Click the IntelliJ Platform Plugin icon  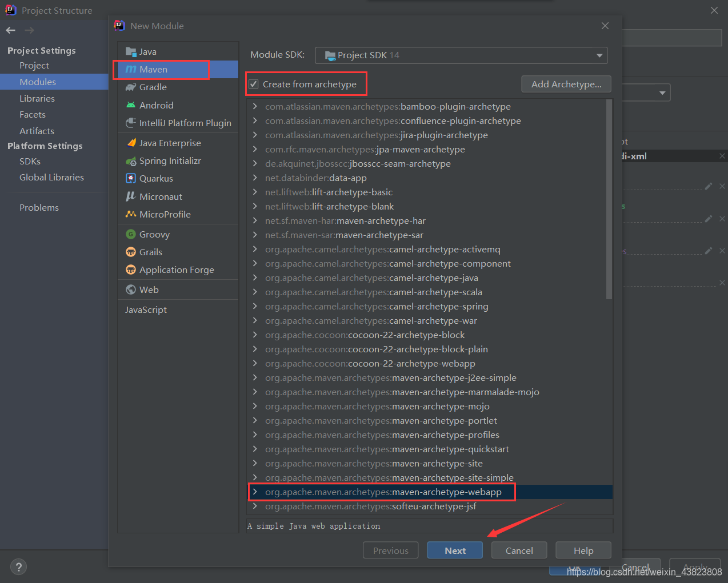click(x=131, y=123)
